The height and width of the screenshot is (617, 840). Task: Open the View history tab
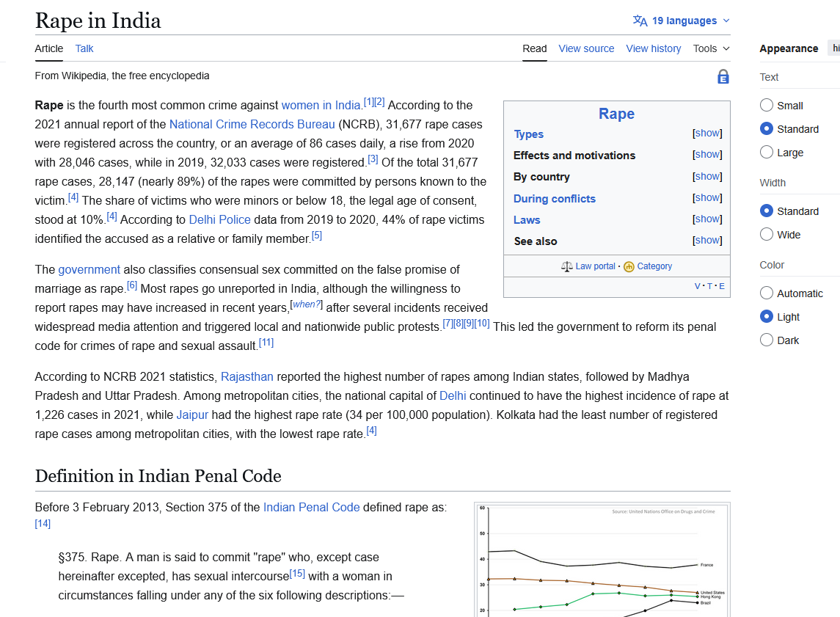[x=654, y=48]
